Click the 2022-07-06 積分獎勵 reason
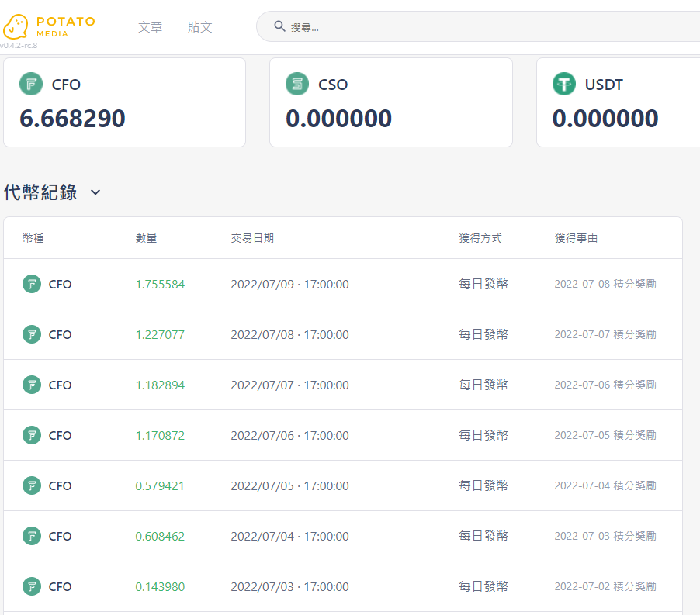 click(x=605, y=385)
